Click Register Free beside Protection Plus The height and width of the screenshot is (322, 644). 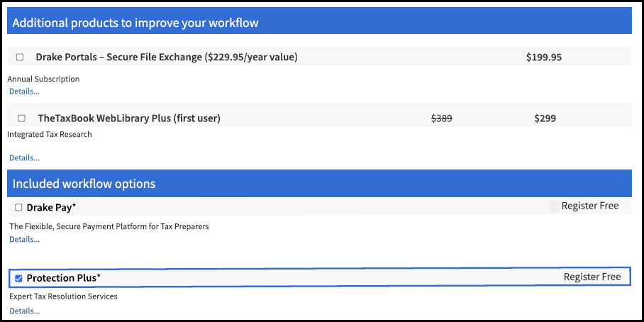coord(592,277)
